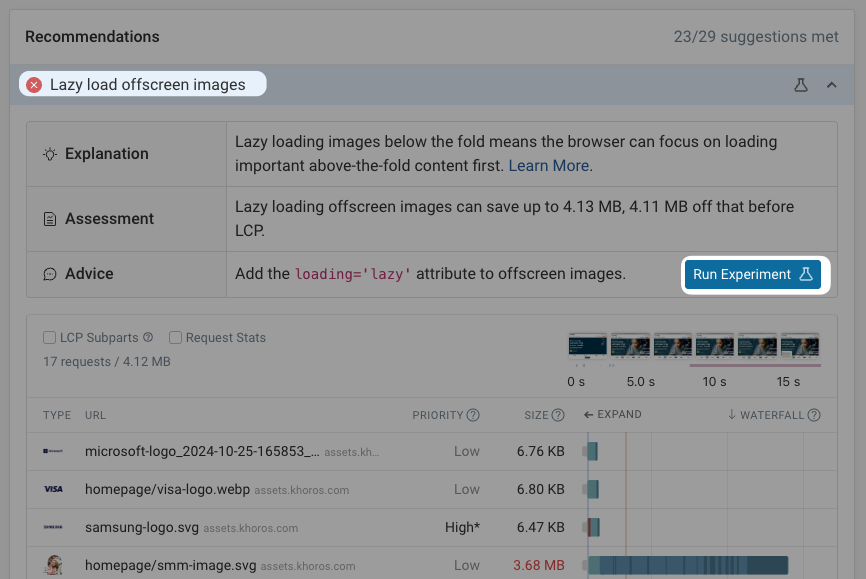Collapse the Lazy load panel using the chevron
This screenshot has height=579, width=866.
point(831,85)
